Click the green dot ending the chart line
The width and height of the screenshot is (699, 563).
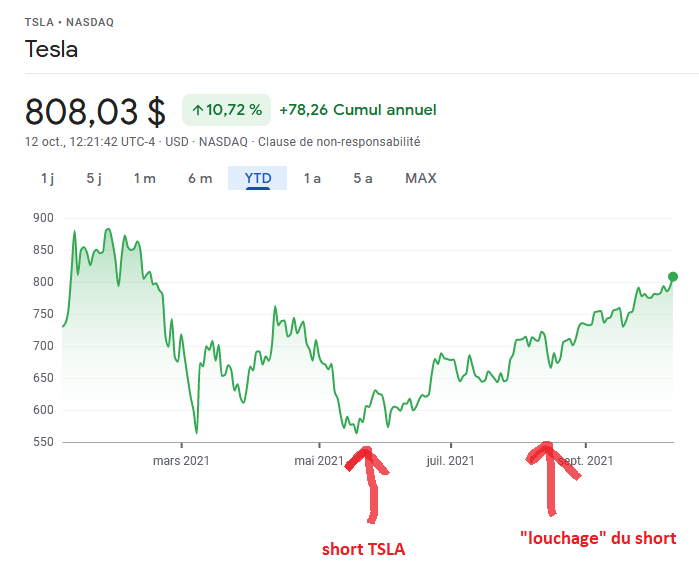tap(673, 276)
